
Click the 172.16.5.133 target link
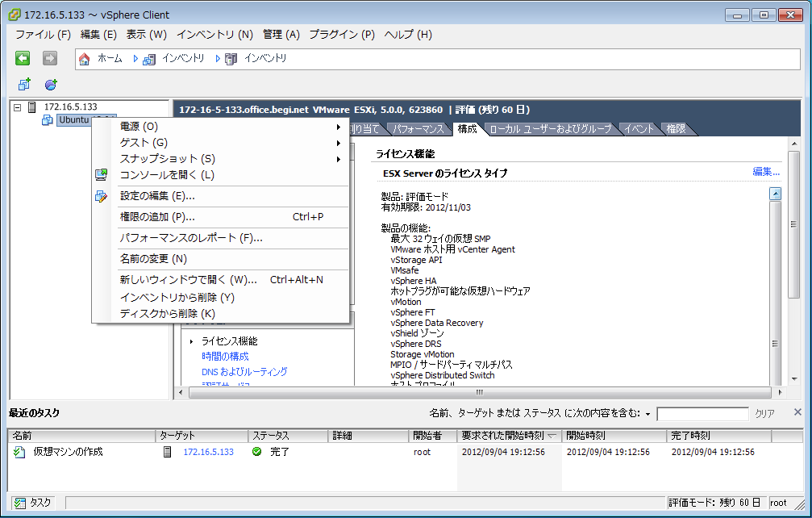208,452
